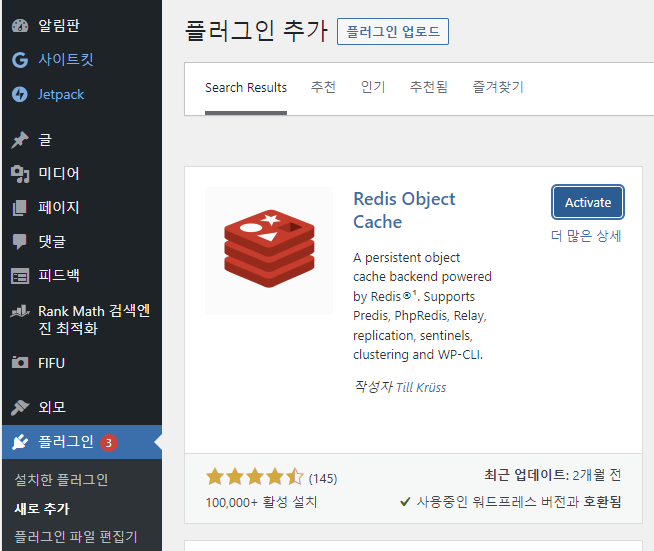654x551 pixels.
Task: Click the green compatibility checkmark icon
Action: click(x=405, y=502)
